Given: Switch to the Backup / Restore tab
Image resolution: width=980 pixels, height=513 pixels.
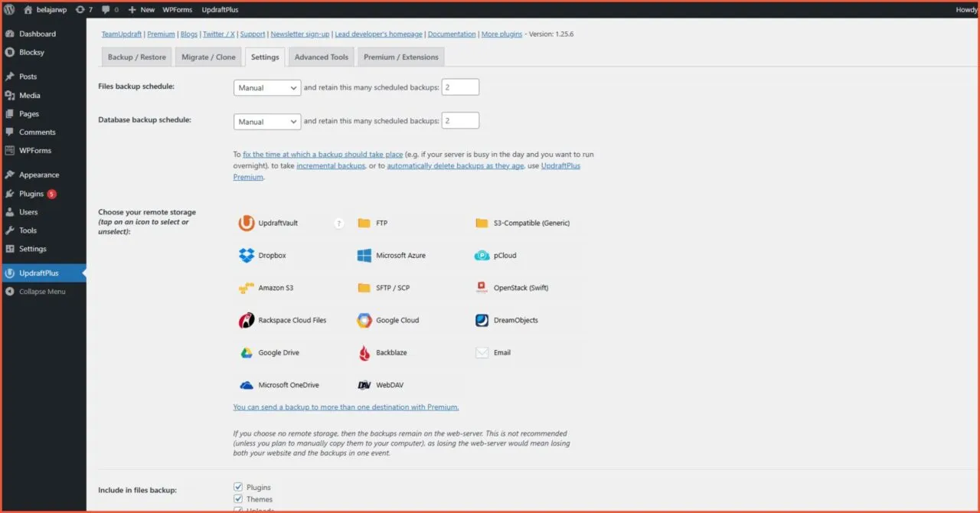Looking at the screenshot, I should click(x=136, y=56).
